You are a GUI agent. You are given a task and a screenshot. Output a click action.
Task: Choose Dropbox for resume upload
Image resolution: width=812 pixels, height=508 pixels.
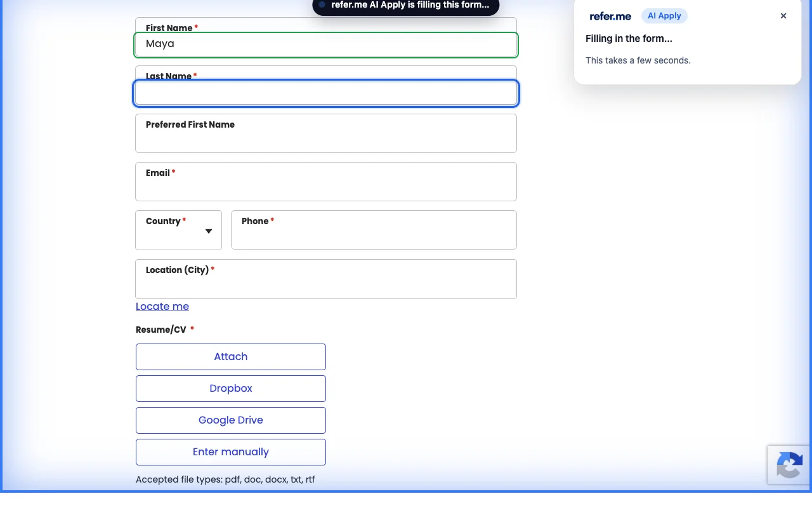tap(231, 389)
